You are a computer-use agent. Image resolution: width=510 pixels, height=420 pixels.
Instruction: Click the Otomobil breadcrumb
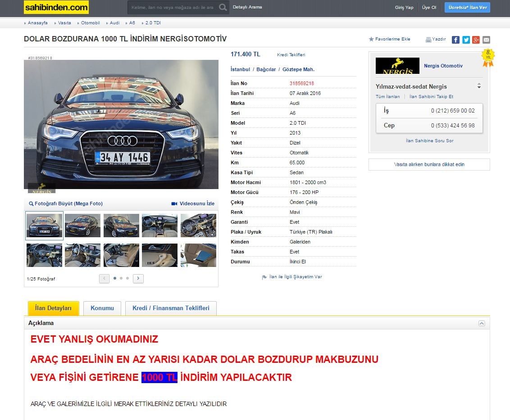click(91, 23)
